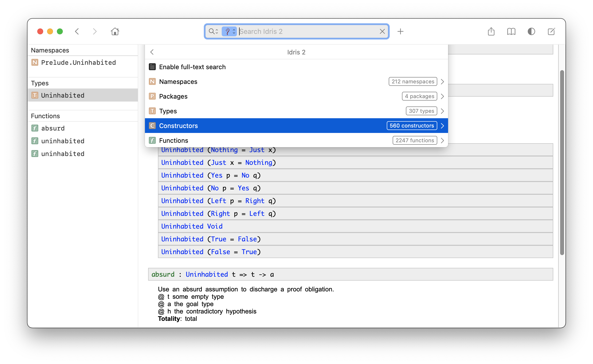Click the search magnifier options icon
Screen dimensions: 593x364
(x=213, y=31)
